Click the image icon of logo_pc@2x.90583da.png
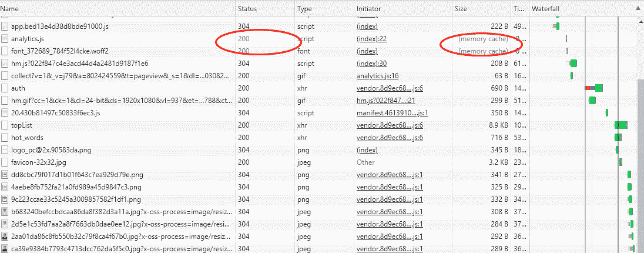Viewport: 644px width, 253px height. [5, 150]
